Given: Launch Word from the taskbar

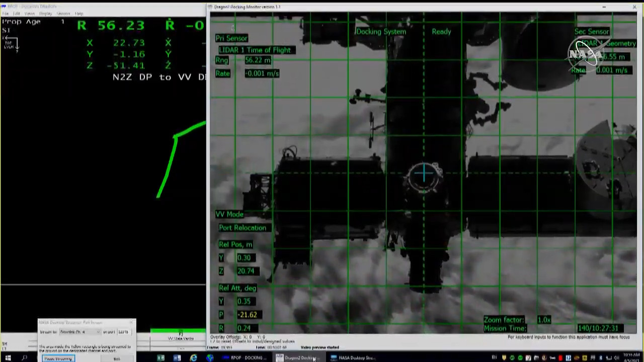Looking at the screenshot, I should click(x=177, y=358).
